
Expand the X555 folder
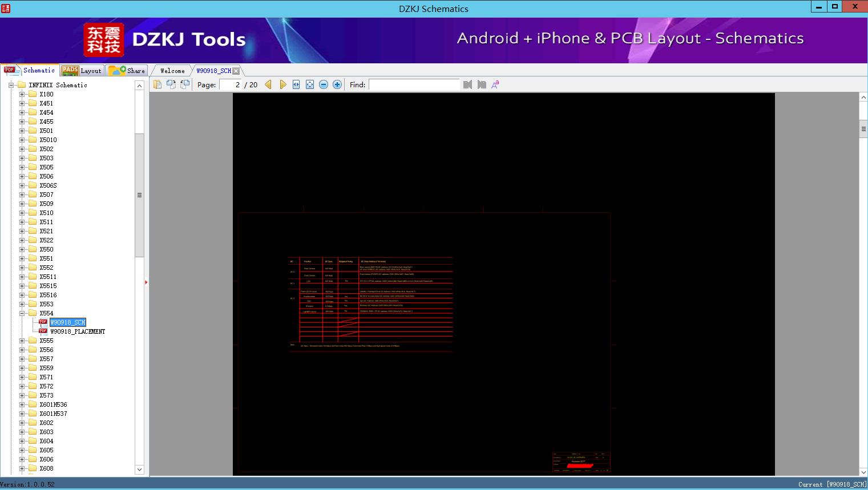pyautogui.click(x=22, y=341)
